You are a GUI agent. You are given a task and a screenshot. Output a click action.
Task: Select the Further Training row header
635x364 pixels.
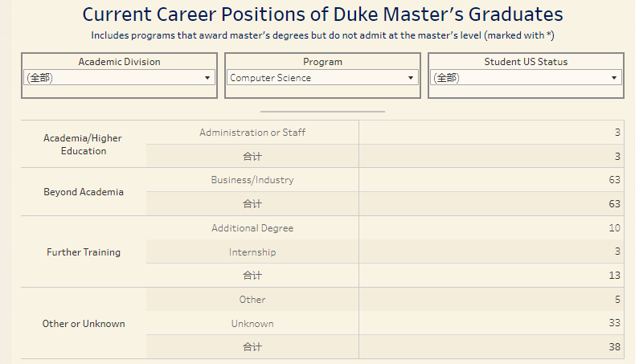click(x=84, y=252)
